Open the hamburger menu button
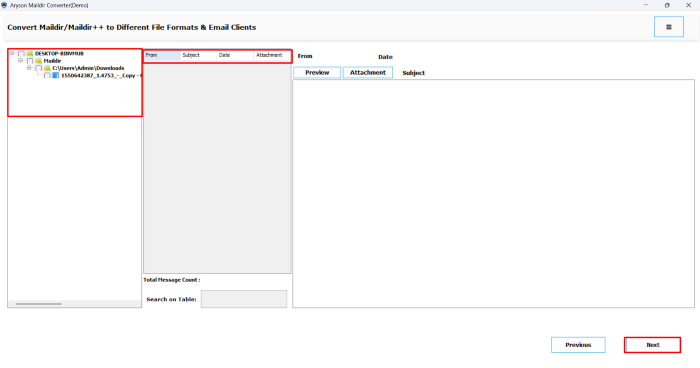 (669, 27)
